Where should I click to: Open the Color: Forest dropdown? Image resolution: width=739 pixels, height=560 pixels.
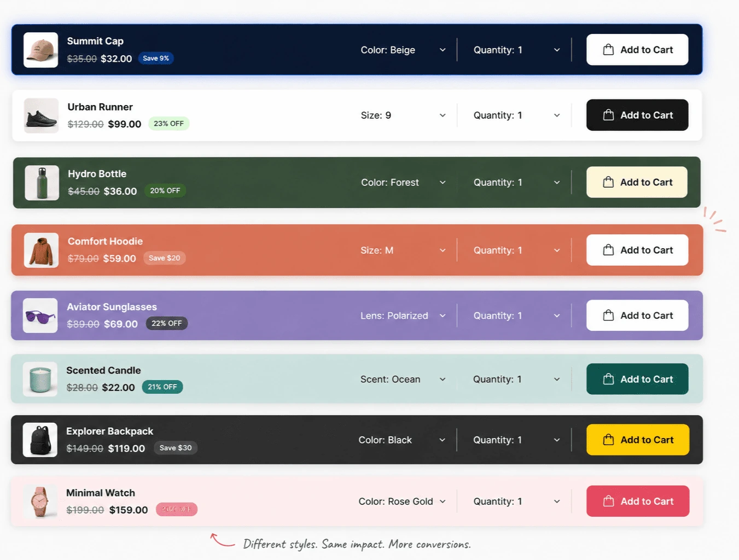click(404, 182)
